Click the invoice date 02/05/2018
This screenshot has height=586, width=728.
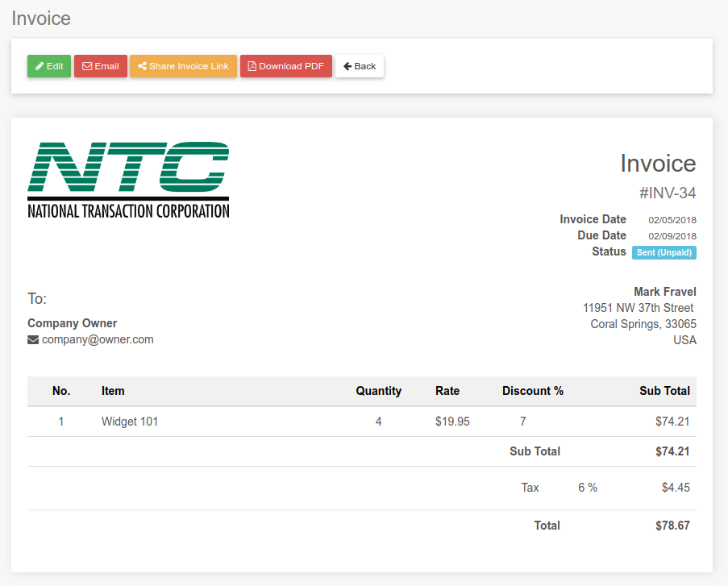tap(672, 220)
